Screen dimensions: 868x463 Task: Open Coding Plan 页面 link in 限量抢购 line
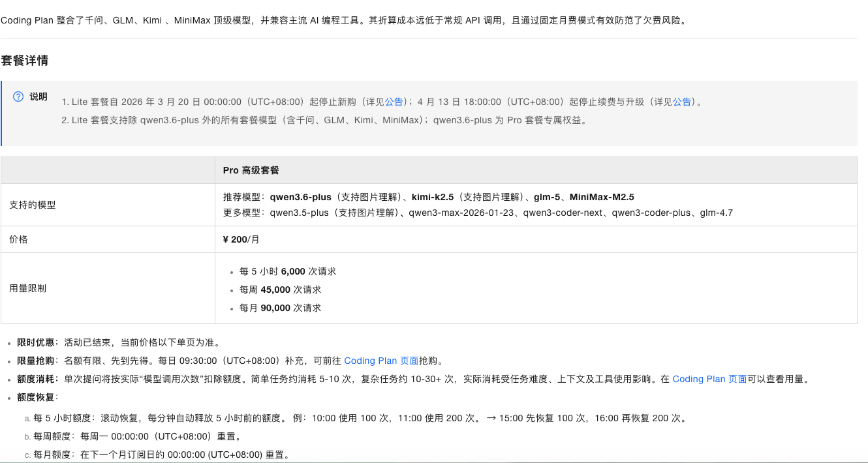coord(381,361)
